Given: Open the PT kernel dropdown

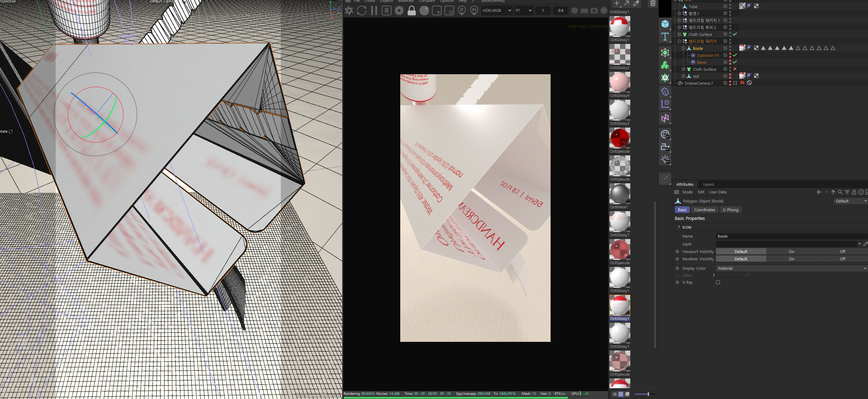Looking at the screenshot, I should coord(524,10).
